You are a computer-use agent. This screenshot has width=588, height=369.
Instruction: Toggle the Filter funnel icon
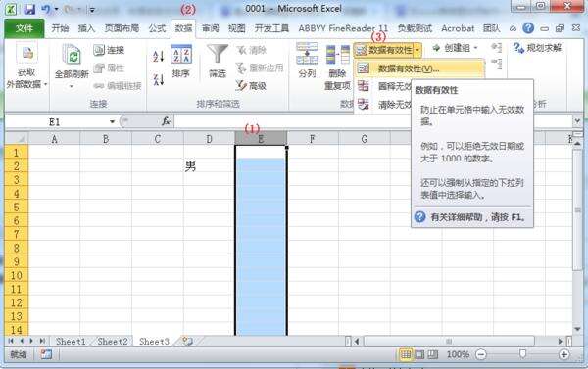pos(218,55)
